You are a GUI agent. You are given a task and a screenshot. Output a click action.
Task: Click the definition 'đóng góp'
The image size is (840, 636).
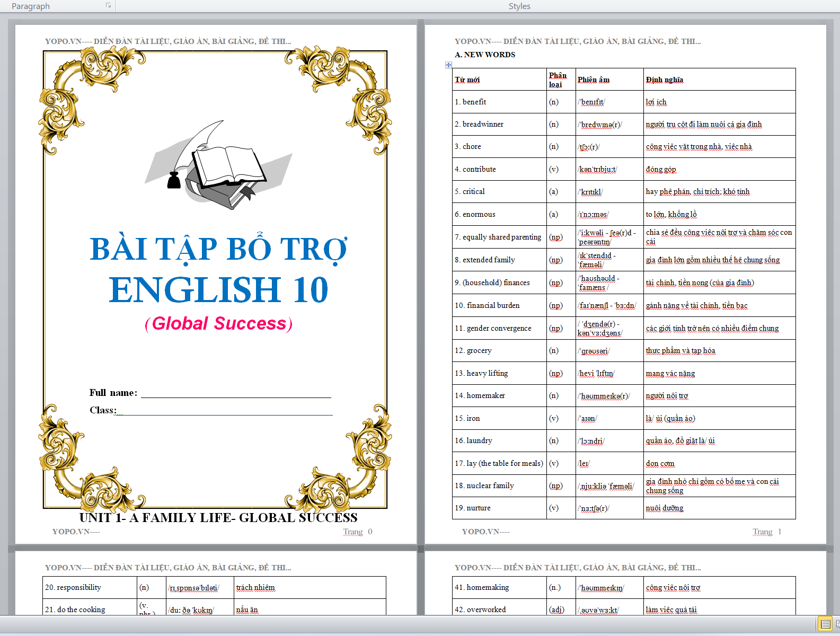coord(661,169)
